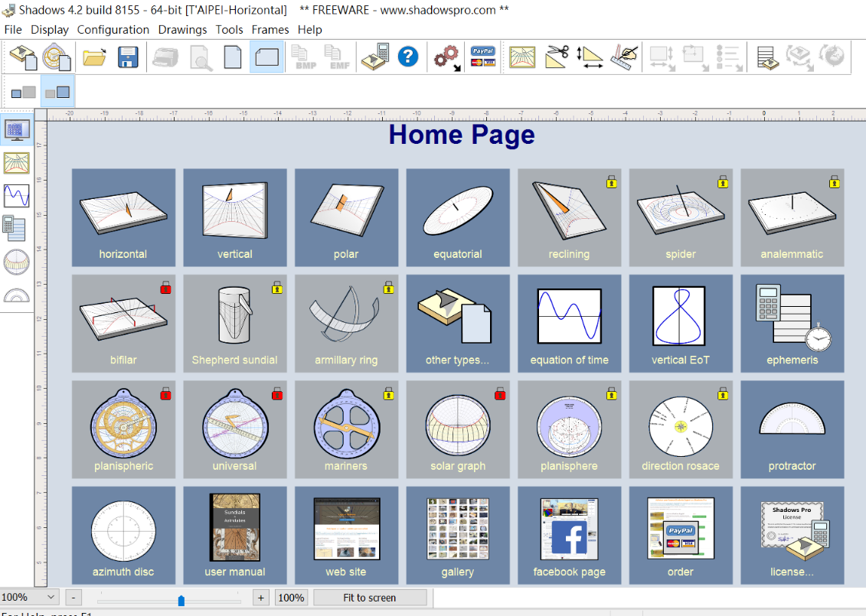
Task: Toggle the second frame layout button
Action: (x=57, y=92)
